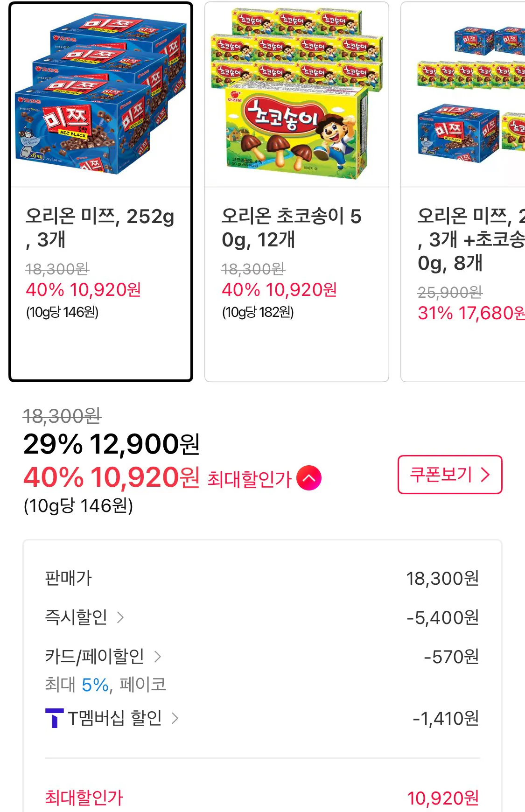
Task: Click the T멤버십 할인 label
Action: [x=115, y=718]
